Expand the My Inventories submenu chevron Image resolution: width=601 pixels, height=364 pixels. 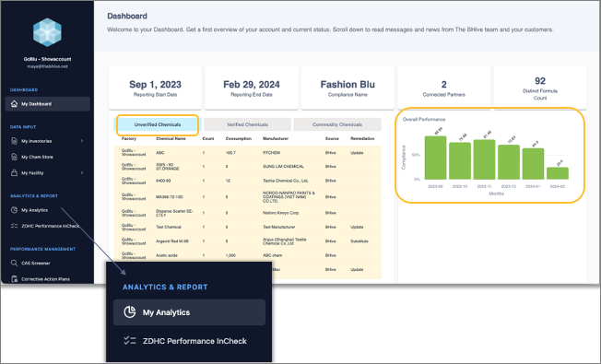[x=82, y=141]
